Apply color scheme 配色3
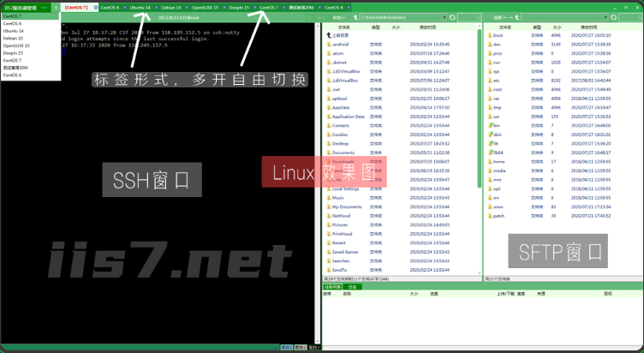 coord(314,348)
